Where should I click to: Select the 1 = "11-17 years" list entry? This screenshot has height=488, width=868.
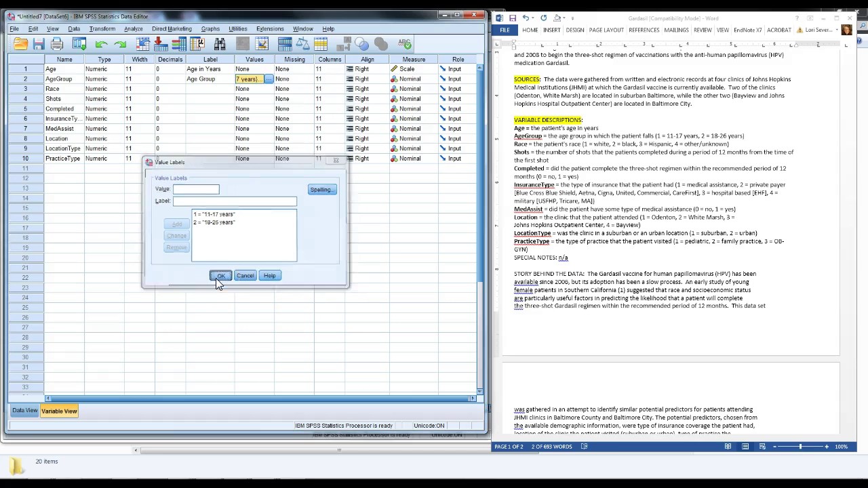pyautogui.click(x=214, y=214)
